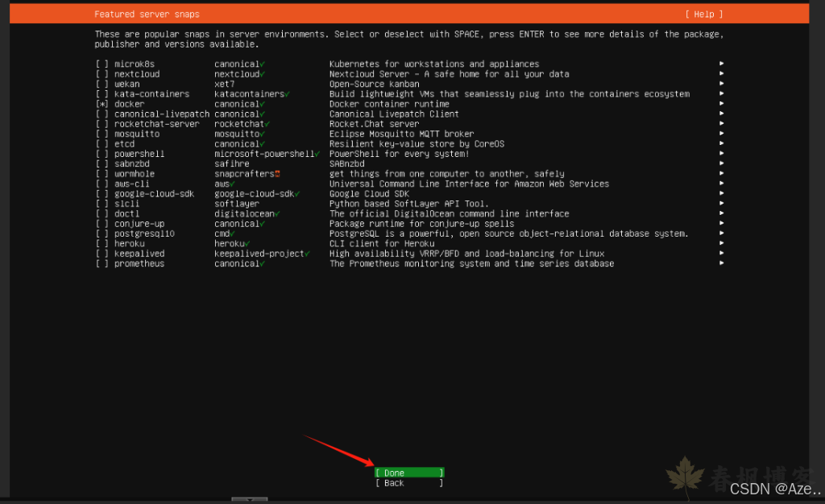This screenshot has width=825, height=504.
Task: Expand details arrow for powershell row
Action: pyautogui.click(x=721, y=154)
